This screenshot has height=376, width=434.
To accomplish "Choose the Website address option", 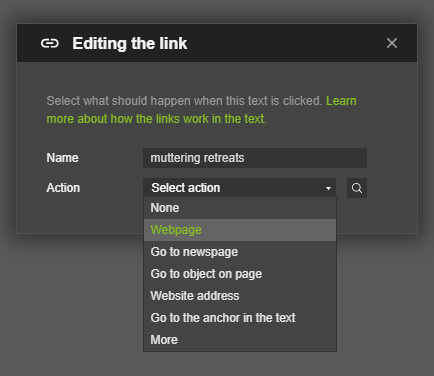I will 240,296.
